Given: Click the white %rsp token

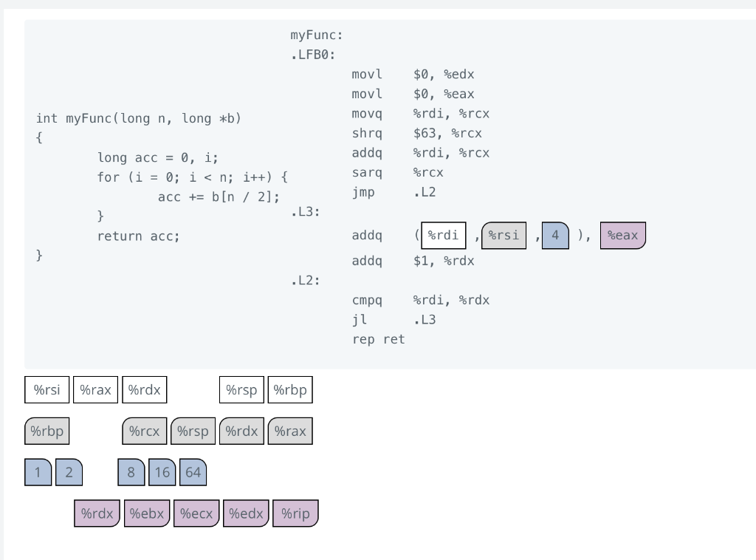Looking at the screenshot, I should [241, 389].
